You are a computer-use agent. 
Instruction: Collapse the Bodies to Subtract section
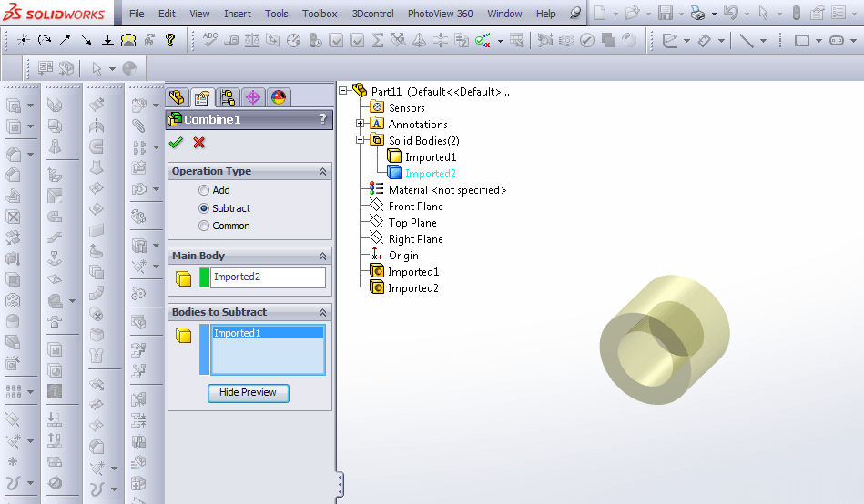pyautogui.click(x=323, y=313)
